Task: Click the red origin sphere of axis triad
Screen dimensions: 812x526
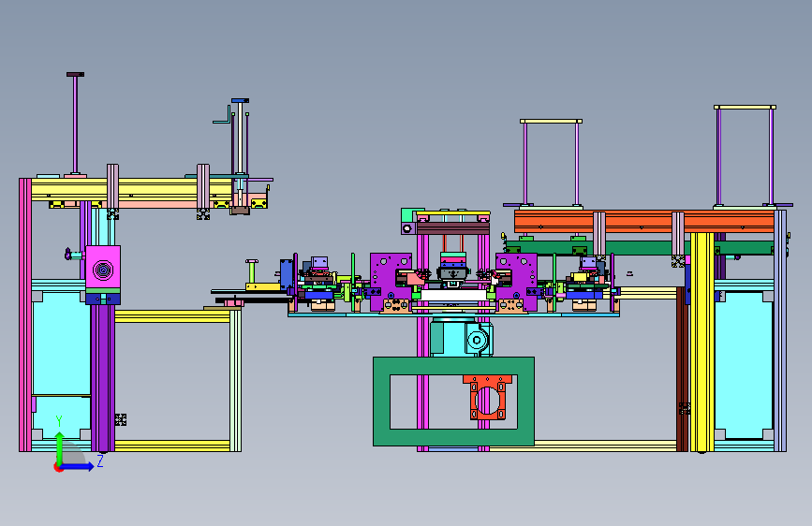Action: pos(58,467)
